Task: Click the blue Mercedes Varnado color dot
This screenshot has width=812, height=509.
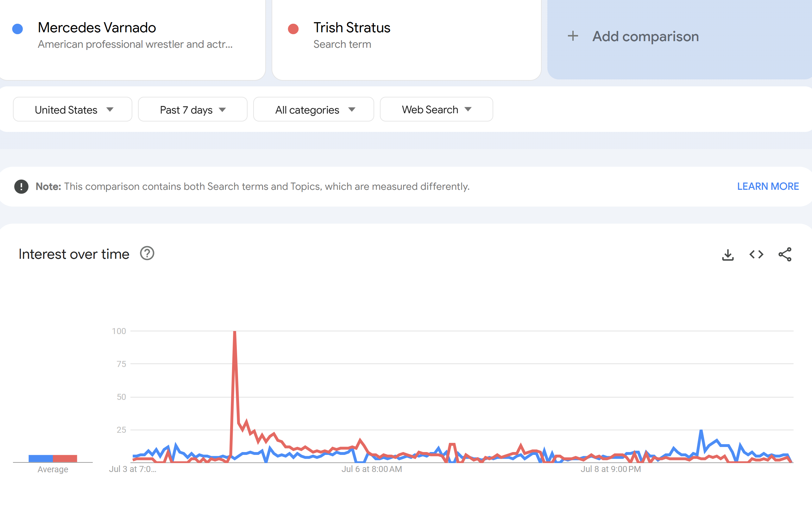Action: coord(17,29)
